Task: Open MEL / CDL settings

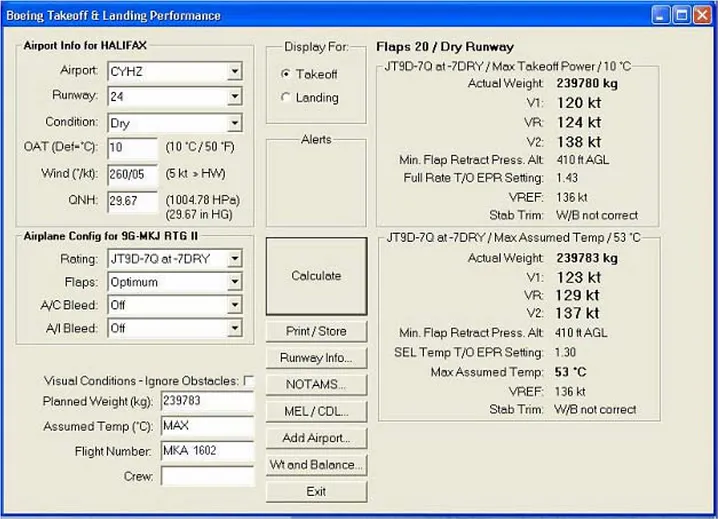Action: 316,411
